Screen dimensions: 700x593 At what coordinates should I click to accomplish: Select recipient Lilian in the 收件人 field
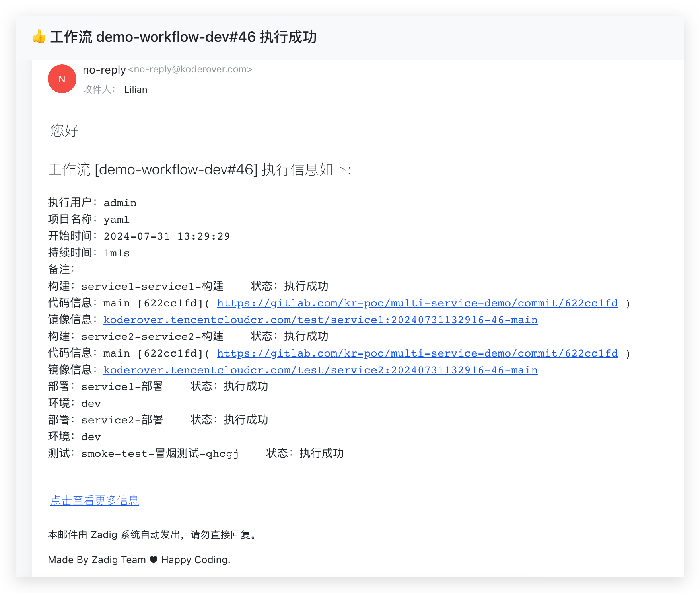136,89
